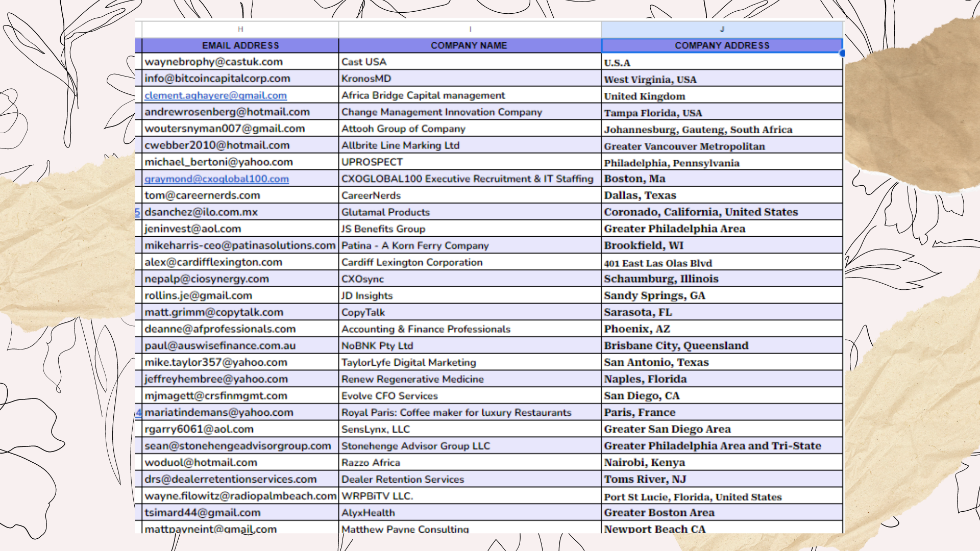Click the COMPANY ADDRESS header cell
The width and height of the screenshot is (980, 551).
722,45
